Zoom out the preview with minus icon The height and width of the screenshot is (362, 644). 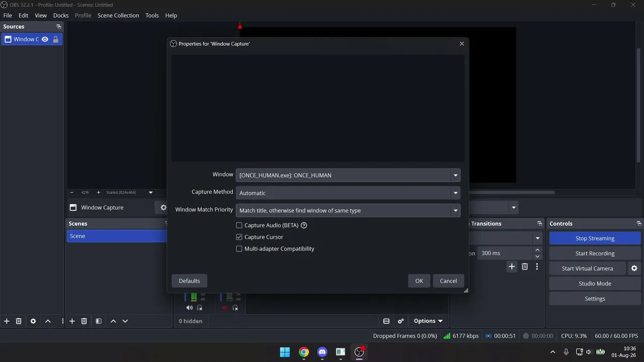(x=71, y=192)
